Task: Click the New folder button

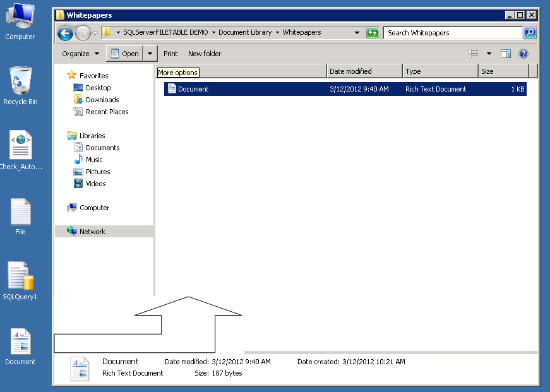Action: [x=205, y=54]
